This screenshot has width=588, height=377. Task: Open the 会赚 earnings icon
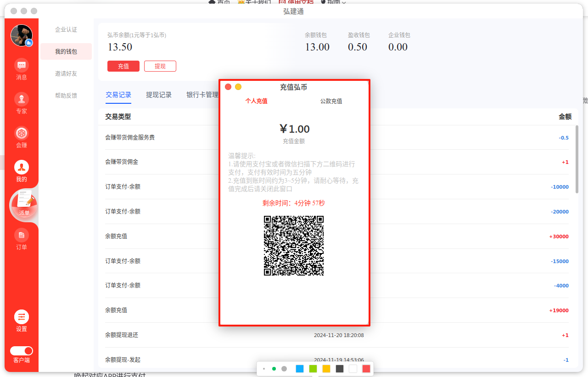(22, 134)
